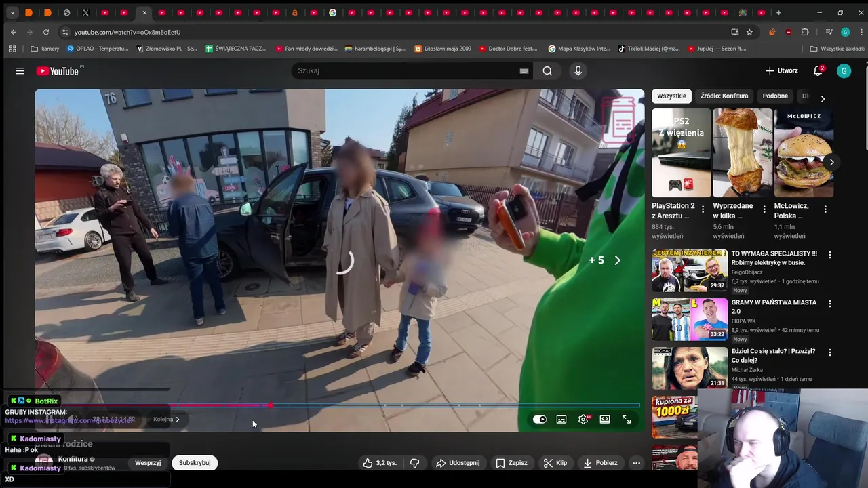Click the magnifier search button
Image resolution: width=868 pixels, height=488 pixels.
coord(547,70)
